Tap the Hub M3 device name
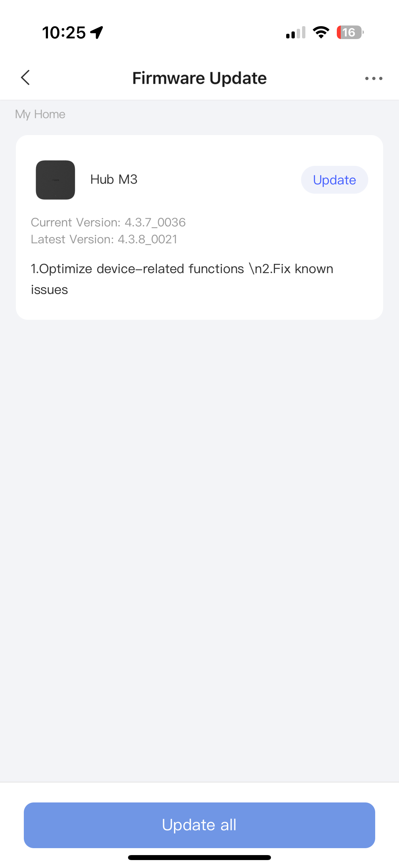The image size is (399, 868). tap(114, 180)
